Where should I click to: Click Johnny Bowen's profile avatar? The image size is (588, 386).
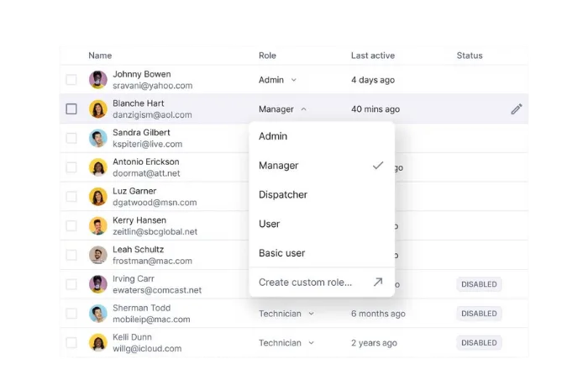98,80
